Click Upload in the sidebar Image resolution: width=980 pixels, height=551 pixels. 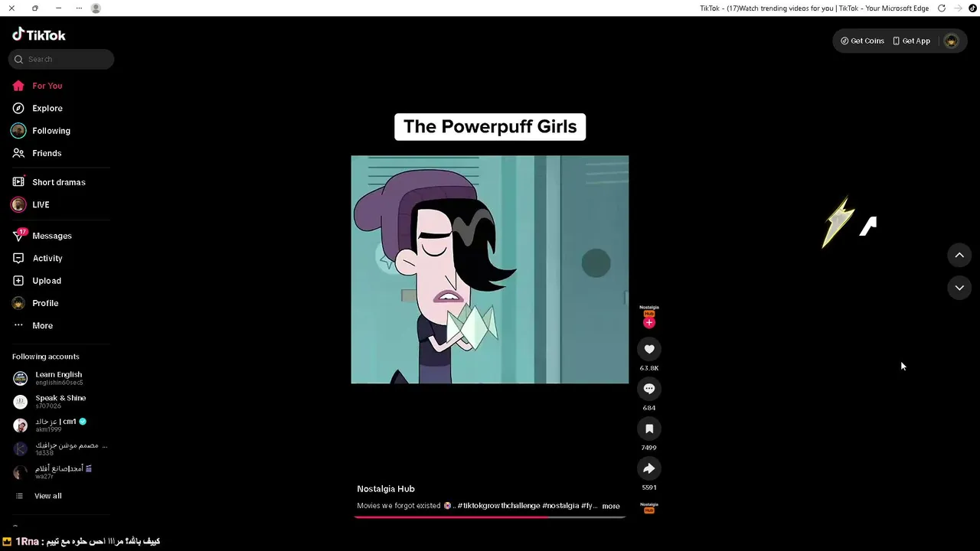point(37,281)
